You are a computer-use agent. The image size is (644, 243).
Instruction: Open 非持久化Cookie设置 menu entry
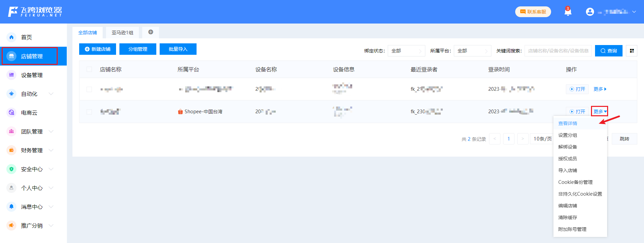click(x=580, y=194)
